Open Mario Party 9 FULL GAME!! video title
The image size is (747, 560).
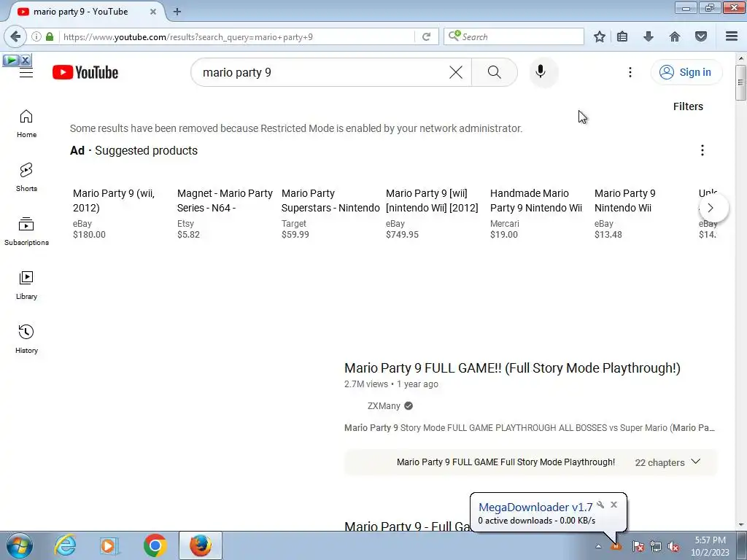(512, 368)
